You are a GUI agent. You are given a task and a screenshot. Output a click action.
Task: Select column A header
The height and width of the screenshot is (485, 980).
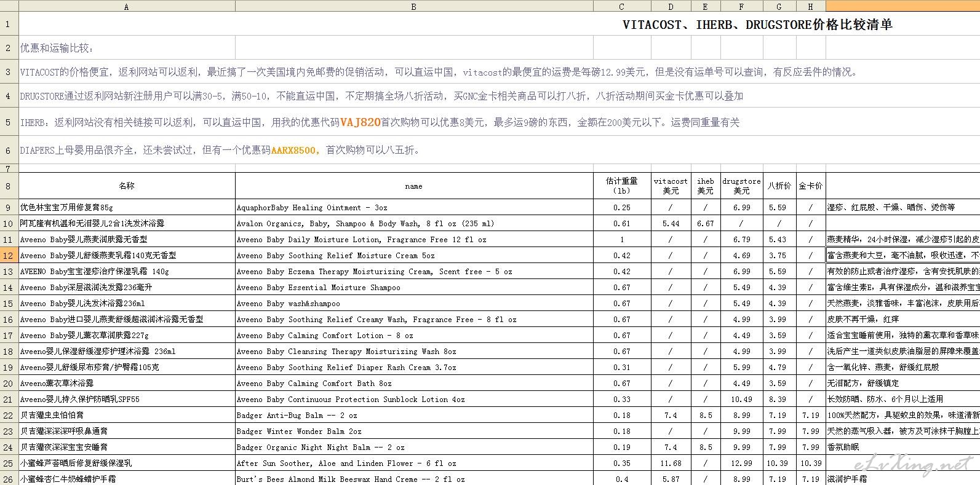[127, 6]
